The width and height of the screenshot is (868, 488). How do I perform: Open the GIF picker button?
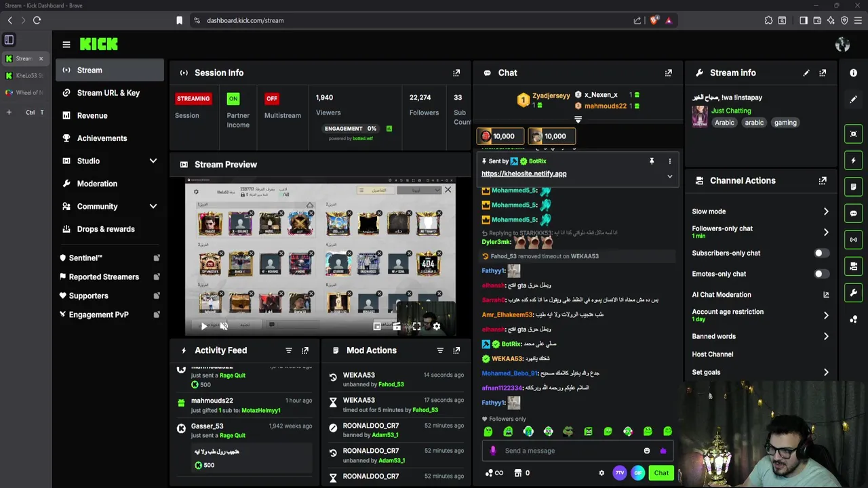(637, 473)
